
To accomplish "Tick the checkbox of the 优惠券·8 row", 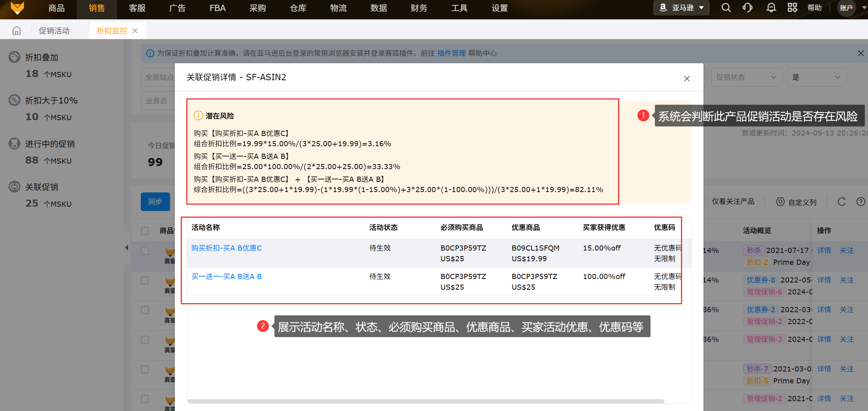I will pyautogui.click(x=145, y=280).
